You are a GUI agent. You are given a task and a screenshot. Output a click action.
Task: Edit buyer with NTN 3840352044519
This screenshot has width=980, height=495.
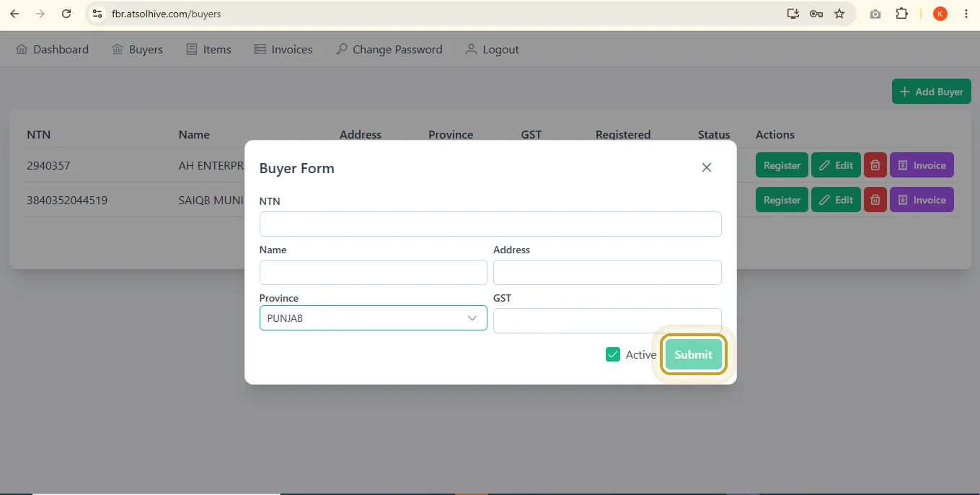pos(836,200)
